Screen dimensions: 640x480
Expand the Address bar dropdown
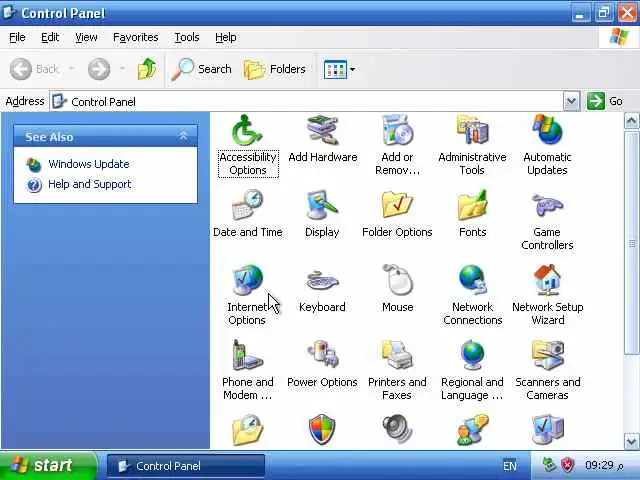pyautogui.click(x=571, y=101)
